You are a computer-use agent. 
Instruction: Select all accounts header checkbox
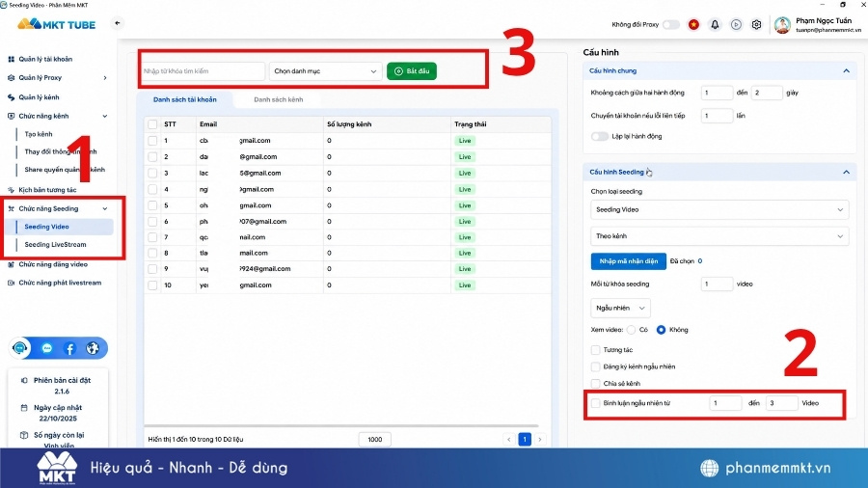(x=152, y=124)
